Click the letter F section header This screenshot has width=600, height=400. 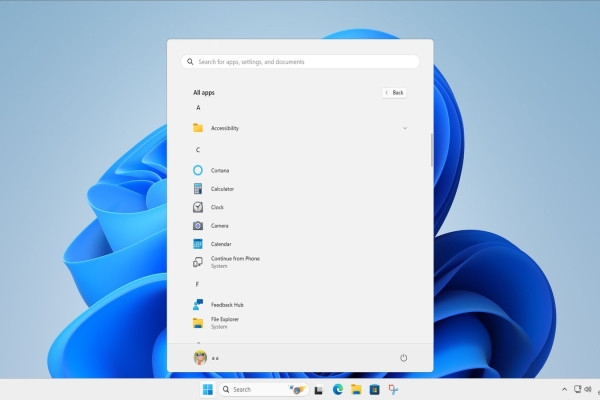[x=197, y=284]
